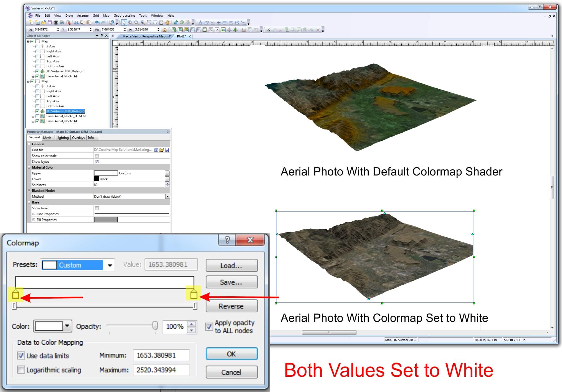
Task: Click the Maximum value input field
Action: 162,370
